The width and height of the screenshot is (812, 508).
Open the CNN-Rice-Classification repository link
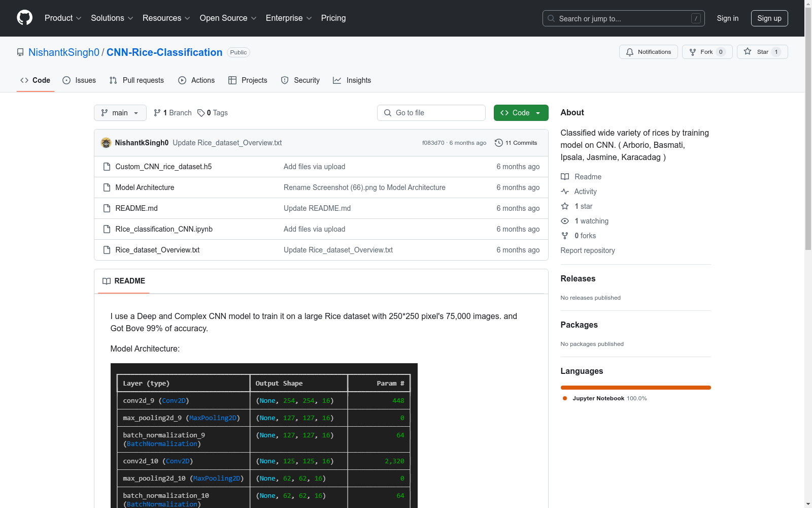coord(164,52)
